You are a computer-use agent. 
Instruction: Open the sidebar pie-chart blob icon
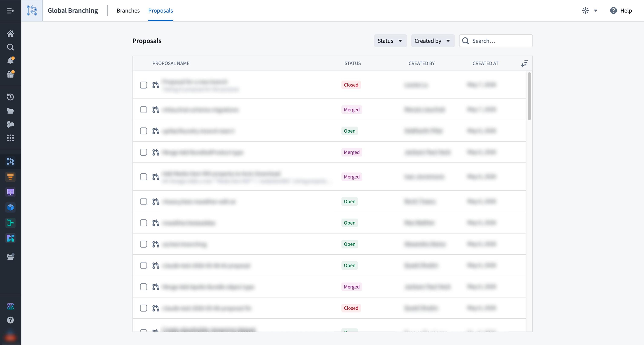click(10, 125)
